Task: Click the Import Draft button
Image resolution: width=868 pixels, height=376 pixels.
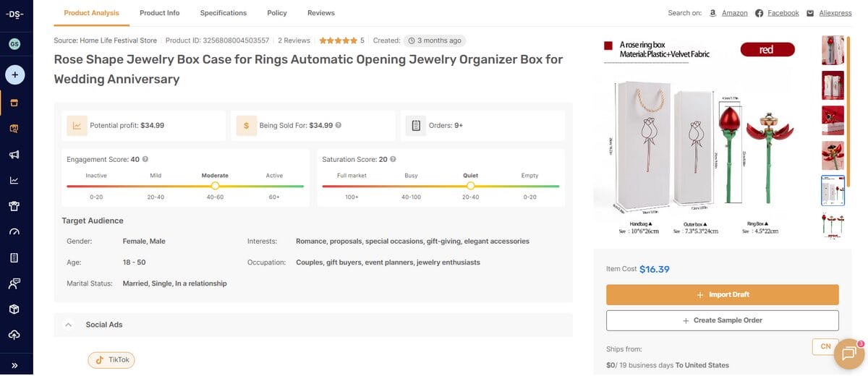Action: point(722,295)
